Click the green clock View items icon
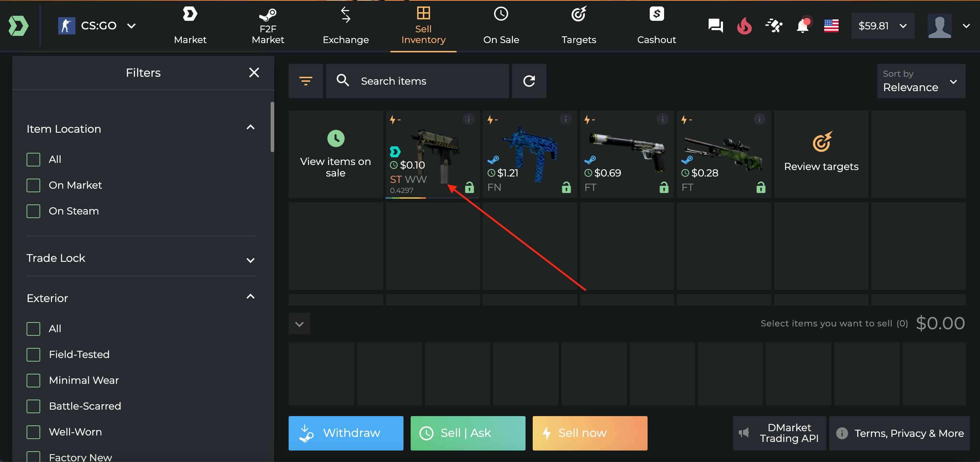This screenshot has height=462, width=980. (336, 138)
